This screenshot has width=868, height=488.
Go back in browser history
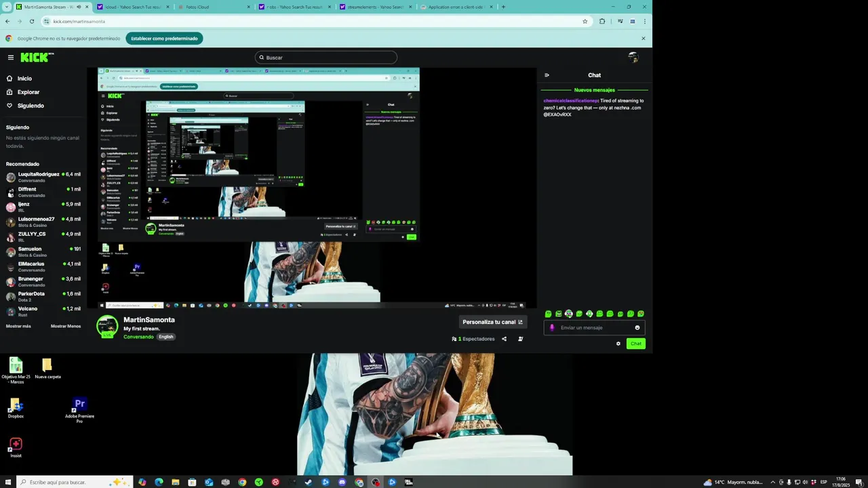coord(7,21)
